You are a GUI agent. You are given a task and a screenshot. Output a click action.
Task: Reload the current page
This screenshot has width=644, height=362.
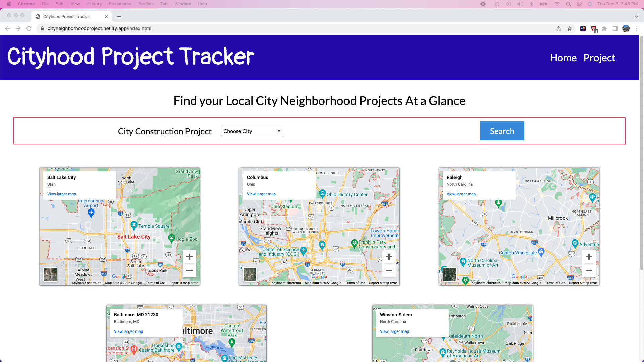point(29,28)
